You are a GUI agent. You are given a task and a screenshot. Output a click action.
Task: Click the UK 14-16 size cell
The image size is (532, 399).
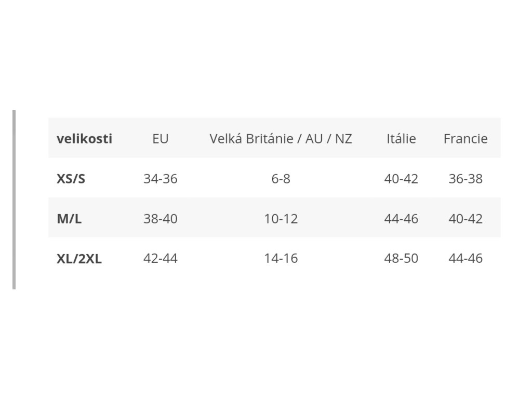(x=281, y=259)
